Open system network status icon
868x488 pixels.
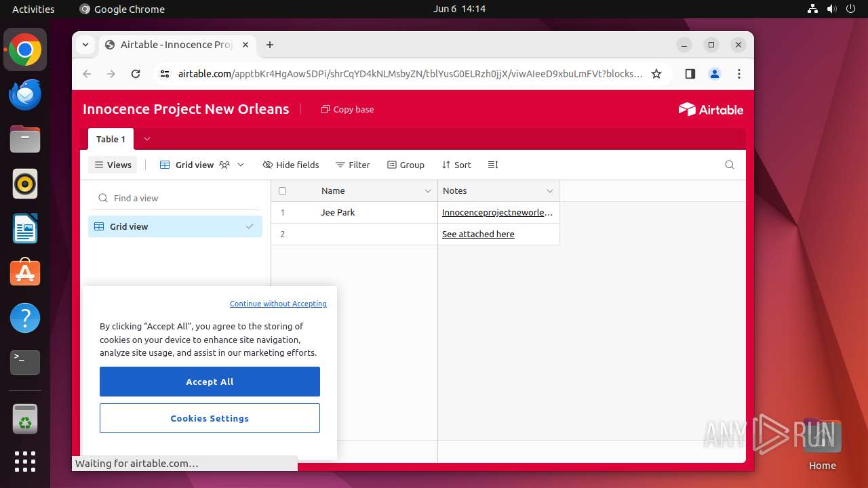813,9
